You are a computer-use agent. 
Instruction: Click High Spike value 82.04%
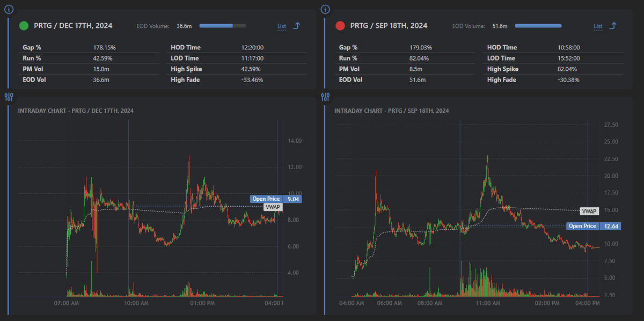click(x=567, y=69)
